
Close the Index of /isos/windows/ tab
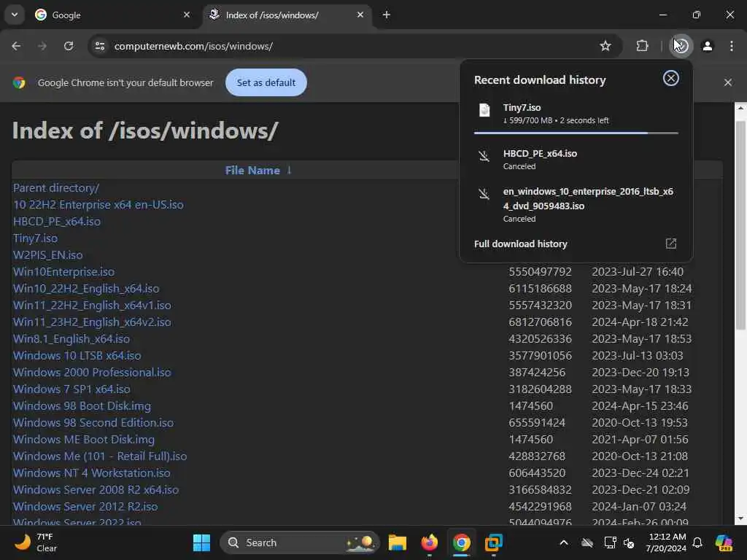click(360, 15)
